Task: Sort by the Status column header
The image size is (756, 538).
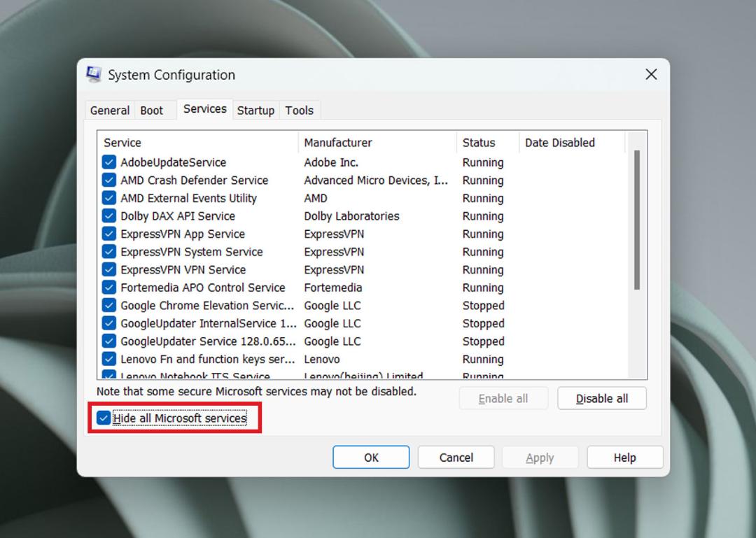Action: click(488, 143)
